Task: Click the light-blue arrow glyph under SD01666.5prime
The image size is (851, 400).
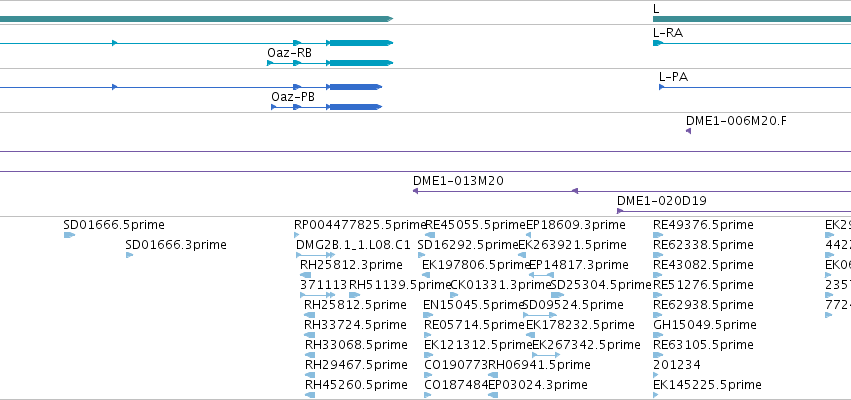Action: (69, 235)
